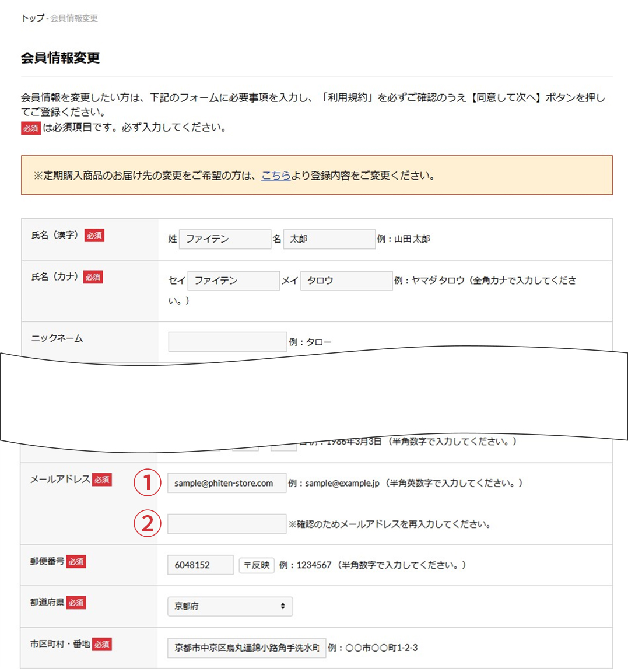Image resolution: width=628 pixels, height=672 pixels.
Task: Click the 市区町村・番地 address field
Action: pos(246,647)
